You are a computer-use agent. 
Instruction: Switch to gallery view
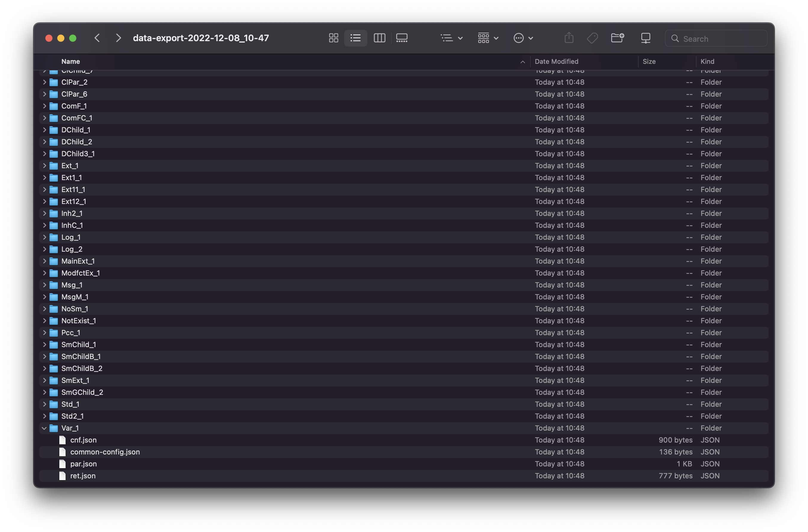point(402,38)
